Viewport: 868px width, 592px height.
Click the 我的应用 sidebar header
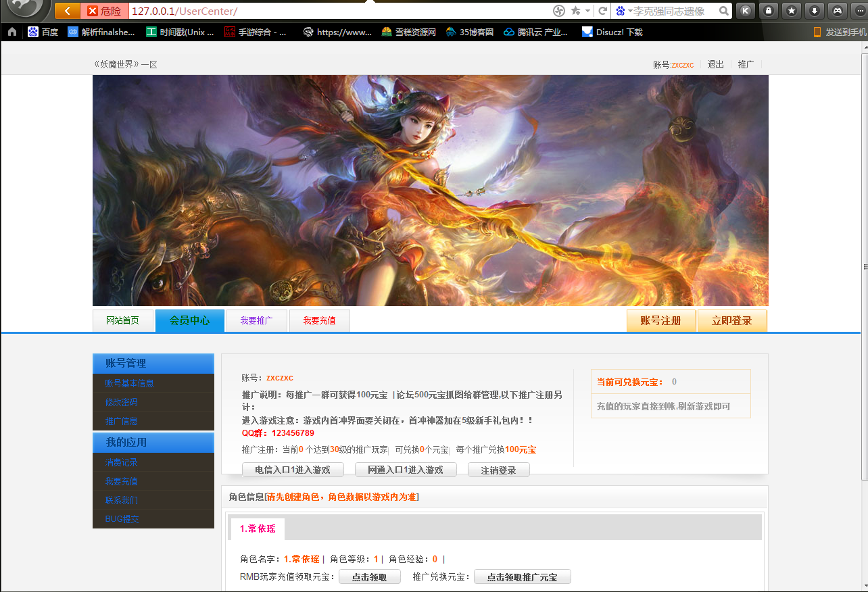click(x=153, y=443)
